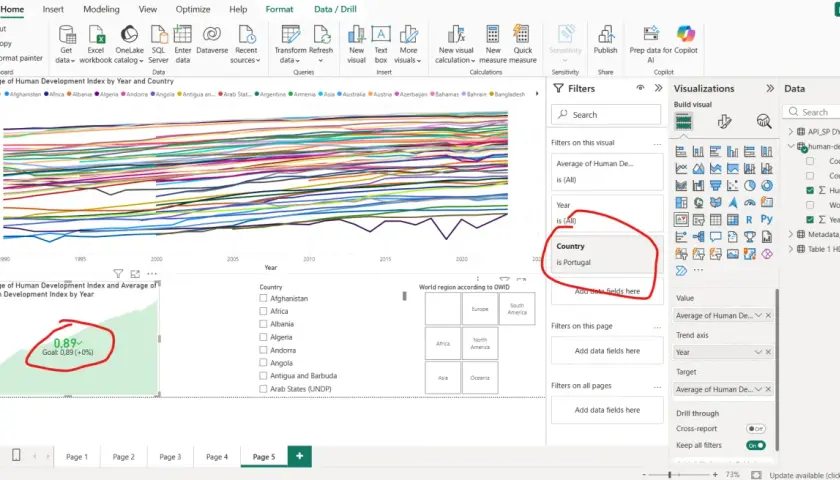Click Add data fields under Filters on all pages
This screenshot has height=480, width=840.
(607, 410)
